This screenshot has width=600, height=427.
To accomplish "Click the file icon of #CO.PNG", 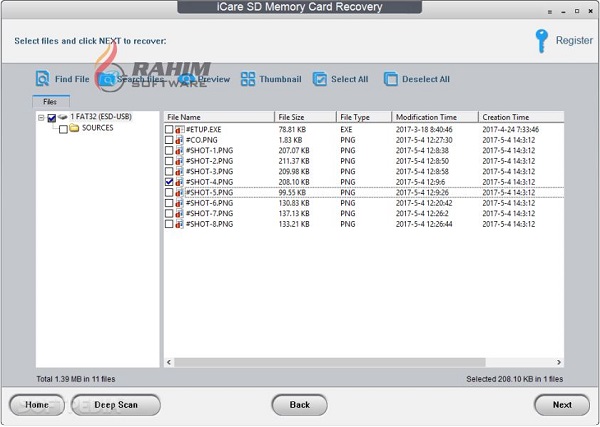I will tap(179, 140).
